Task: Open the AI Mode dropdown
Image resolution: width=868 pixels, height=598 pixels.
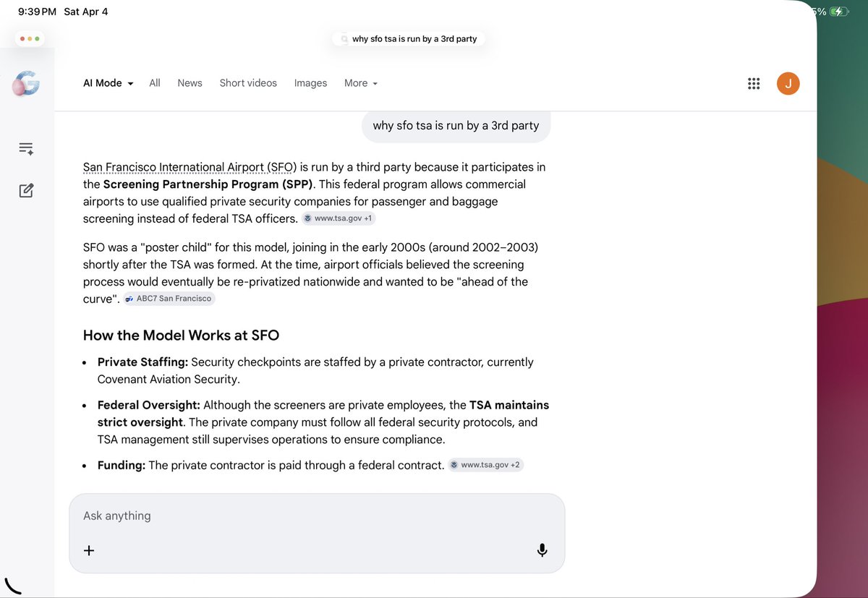Action: click(x=109, y=83)
